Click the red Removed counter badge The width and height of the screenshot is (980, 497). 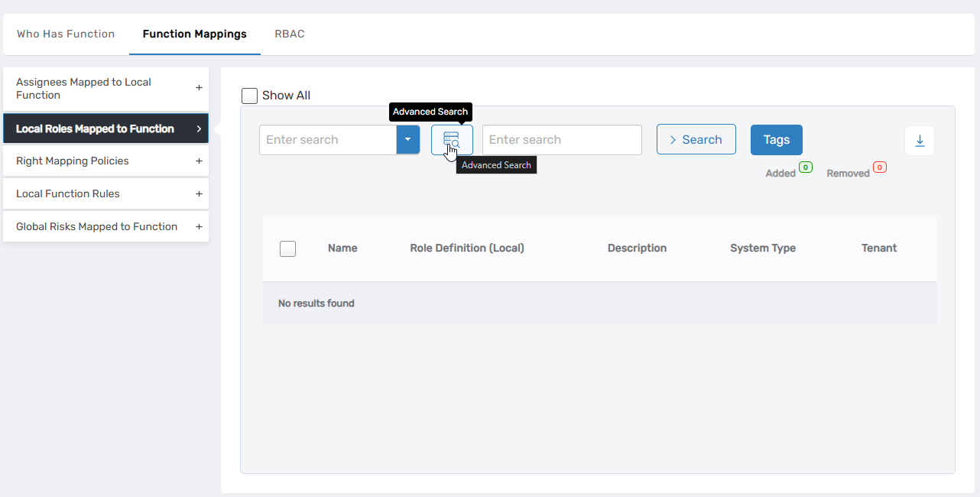pos(880,167)
